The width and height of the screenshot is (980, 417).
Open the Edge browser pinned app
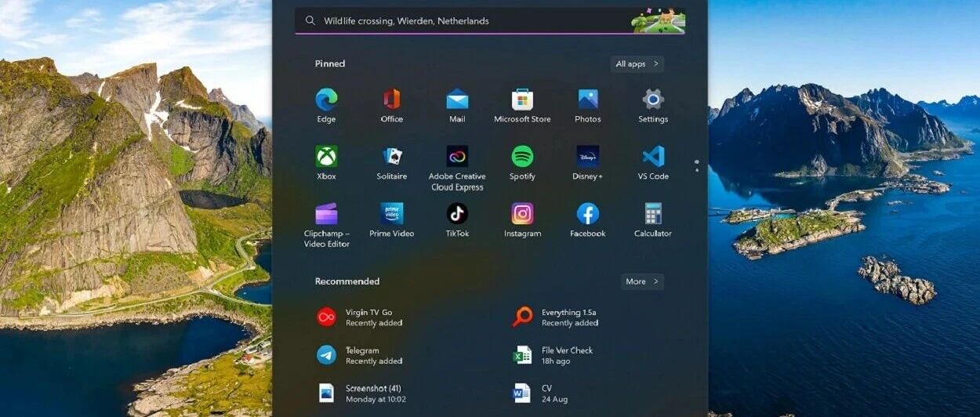326,100
